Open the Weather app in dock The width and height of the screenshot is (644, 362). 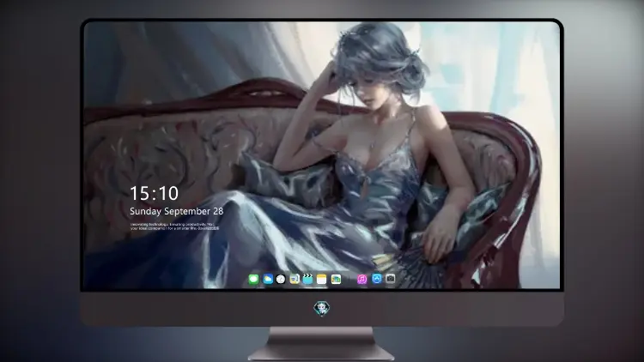click(268, 280)
